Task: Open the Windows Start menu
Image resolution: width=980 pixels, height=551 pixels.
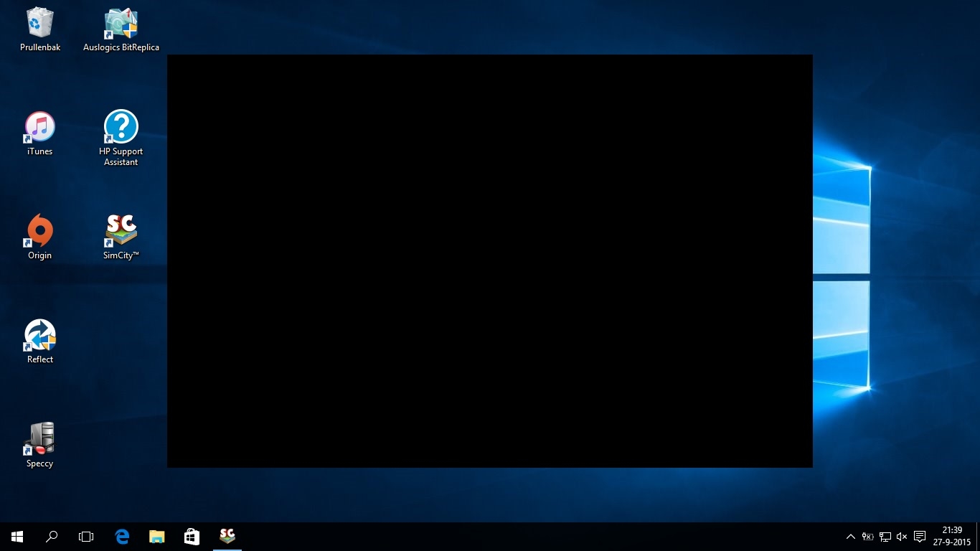Action: pyautogui.click(x=17, y=537)
